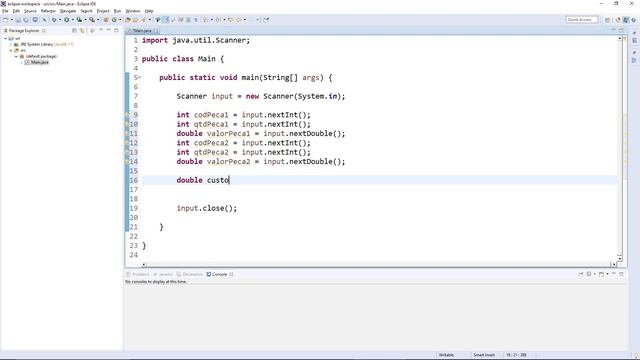Click the Save All toolbar icon

26,20
